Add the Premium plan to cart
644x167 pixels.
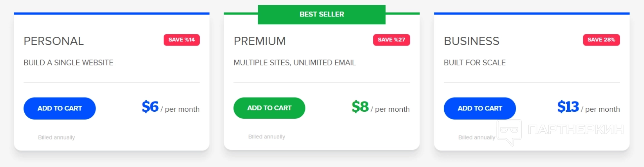click(x=269, y=108)
